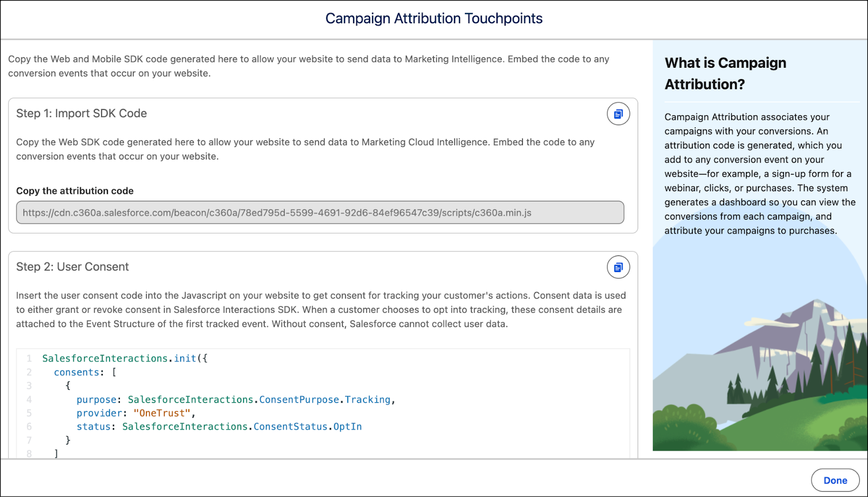Click the c360a.min.js attribution link text
Screen dimensions: 868x497
click(x=277, y=212)
